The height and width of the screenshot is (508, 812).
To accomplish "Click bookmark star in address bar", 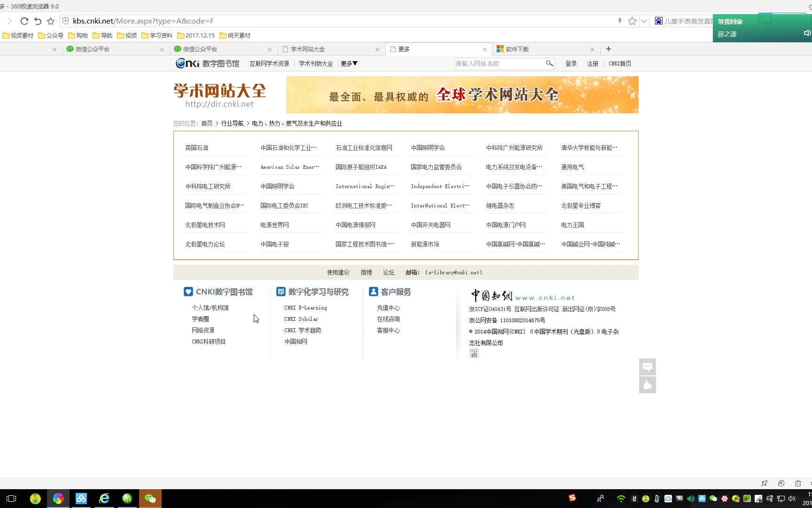I will point(632,21).
